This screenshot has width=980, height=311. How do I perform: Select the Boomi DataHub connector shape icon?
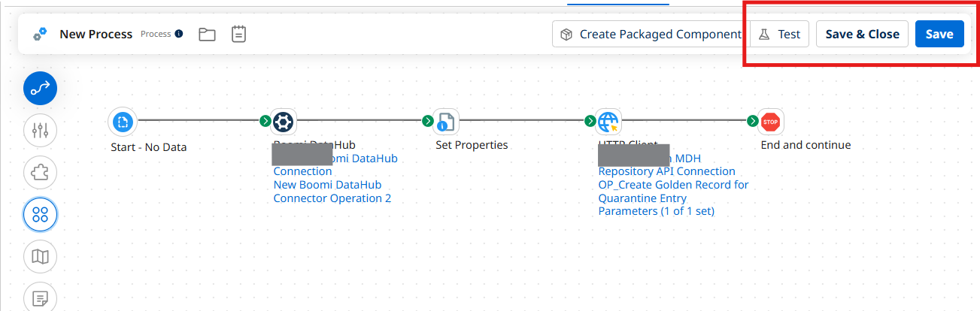tap(284, 121)
